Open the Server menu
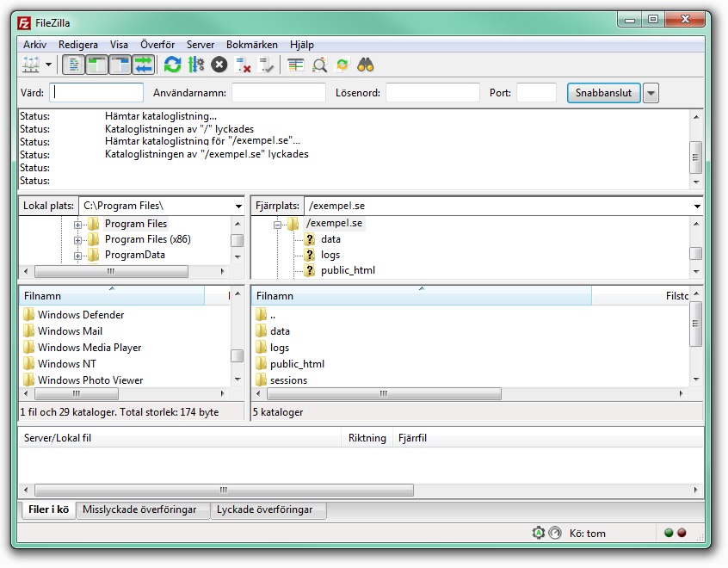The image size is (728, 568). tap(201, 45)
